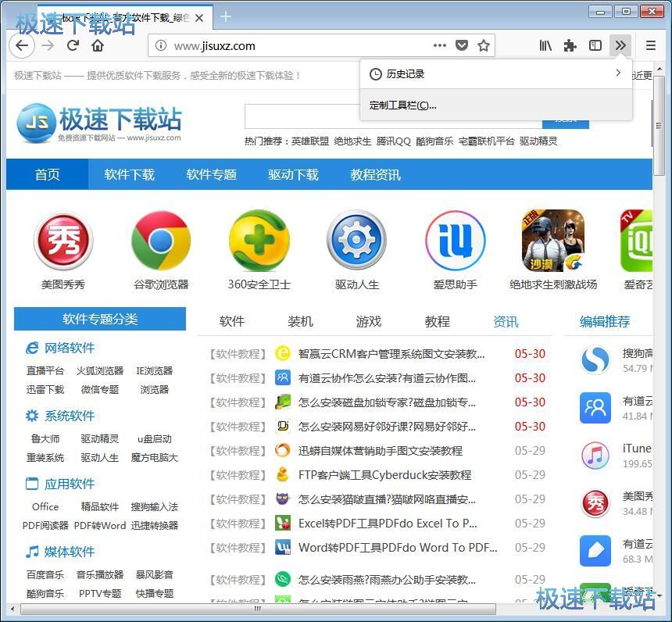This screenshot has height=622, width=672.
Task: Select 定制工具栏 from the overflow menu
Action: (x=496, y=105)
